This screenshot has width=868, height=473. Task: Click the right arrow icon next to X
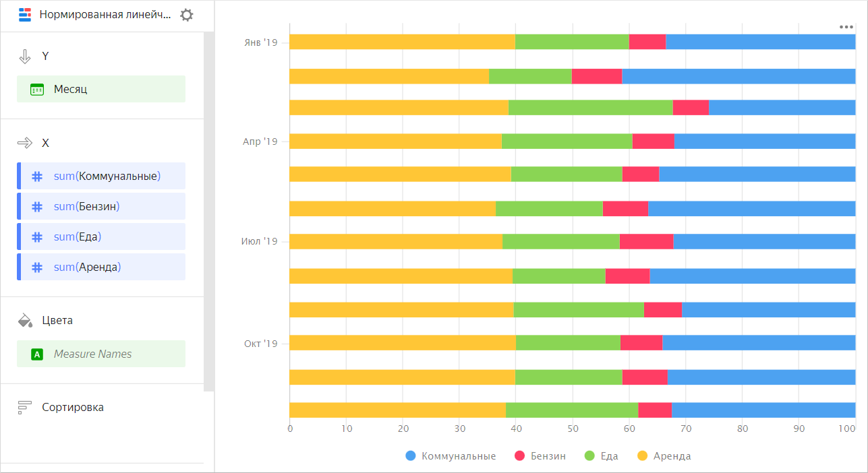tap(25, 143)
